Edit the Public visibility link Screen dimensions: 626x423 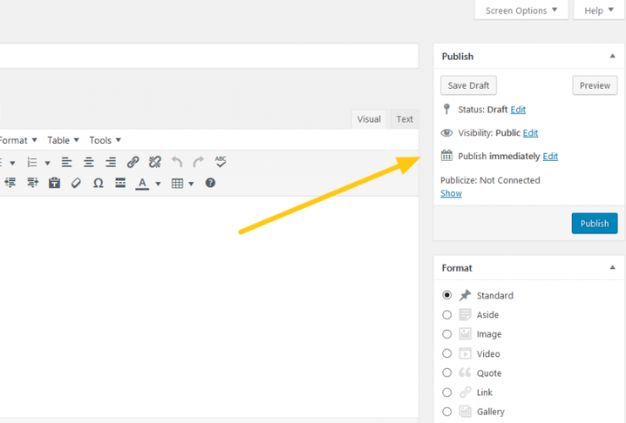coord(530,133)
